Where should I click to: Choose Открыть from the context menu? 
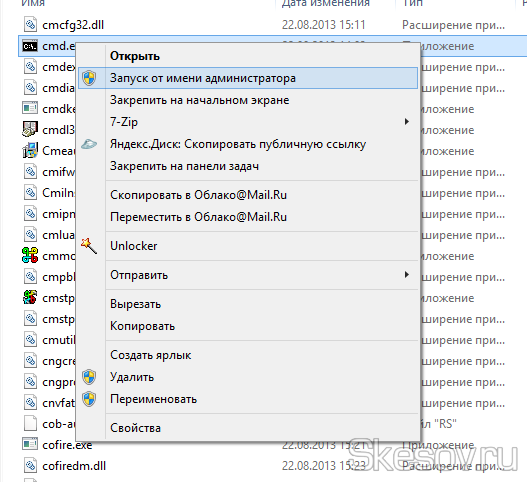pos(248,56)
